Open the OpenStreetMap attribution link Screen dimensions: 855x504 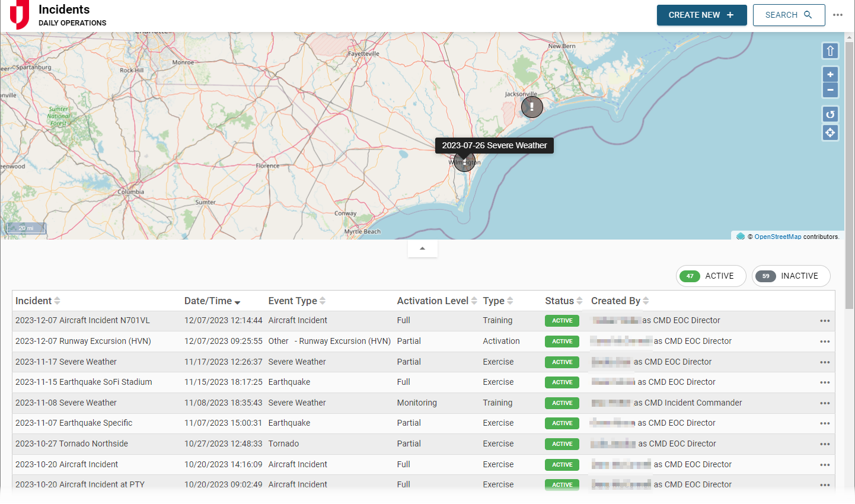[x=777, y=237]
